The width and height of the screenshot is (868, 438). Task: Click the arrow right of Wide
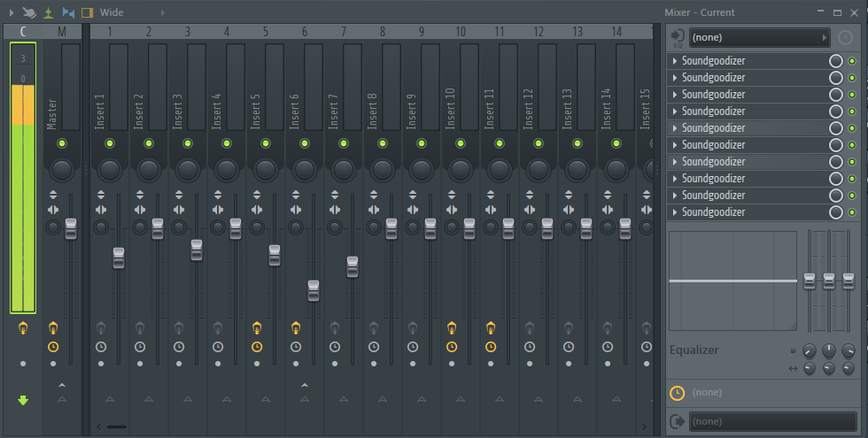pyautogui.click(x=163, y=12)
